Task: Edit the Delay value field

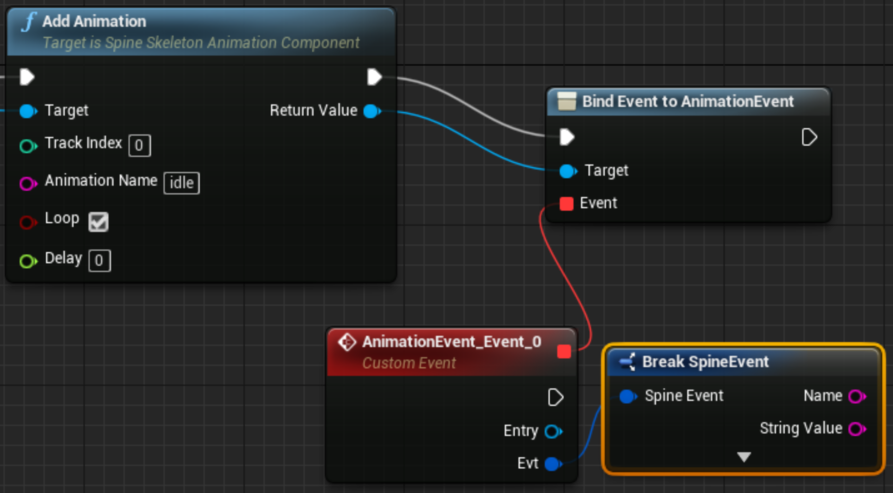Action: 99,261
